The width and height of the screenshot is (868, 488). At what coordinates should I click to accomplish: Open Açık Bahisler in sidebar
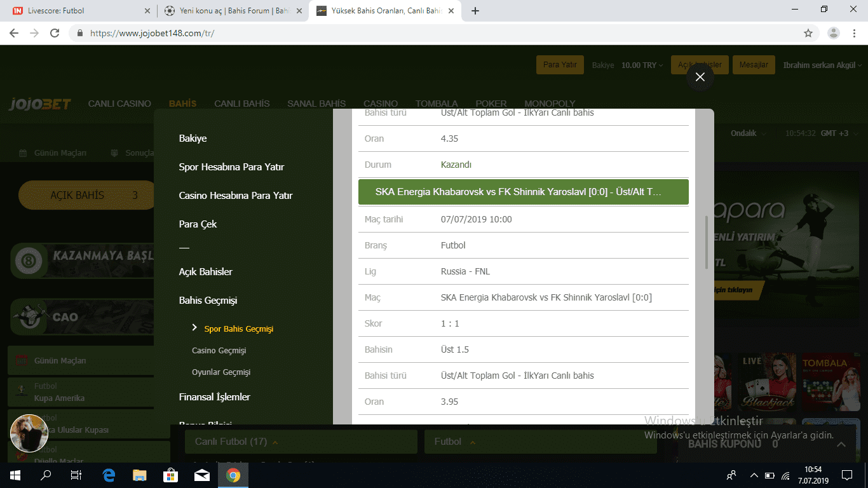[x=206, y=272]
